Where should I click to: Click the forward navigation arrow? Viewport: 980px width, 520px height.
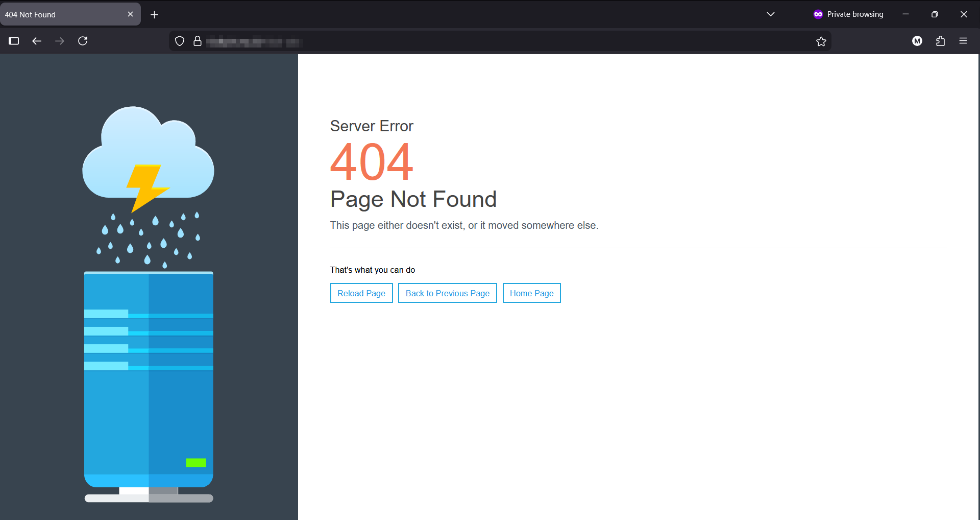60,41
